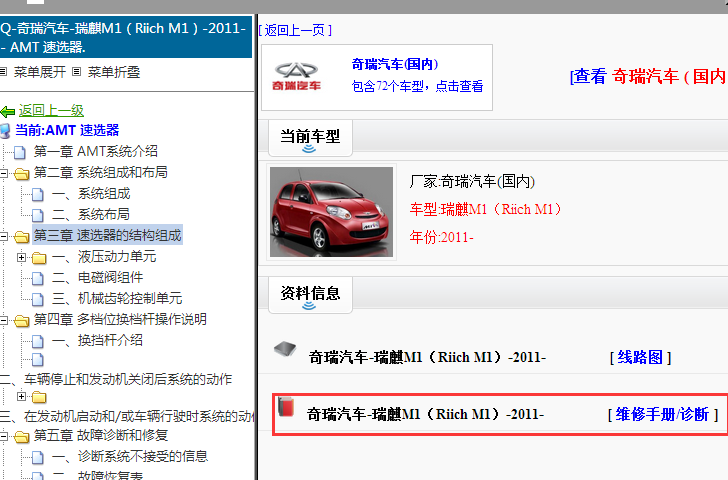Select 第三章 速选器的结构组成
This screenshot has width=728, height=480.
pyautogui.click(x=107, y=235)
